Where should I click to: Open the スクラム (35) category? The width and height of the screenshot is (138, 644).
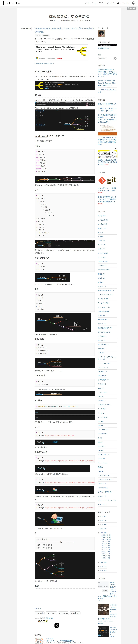pos(102,224)
